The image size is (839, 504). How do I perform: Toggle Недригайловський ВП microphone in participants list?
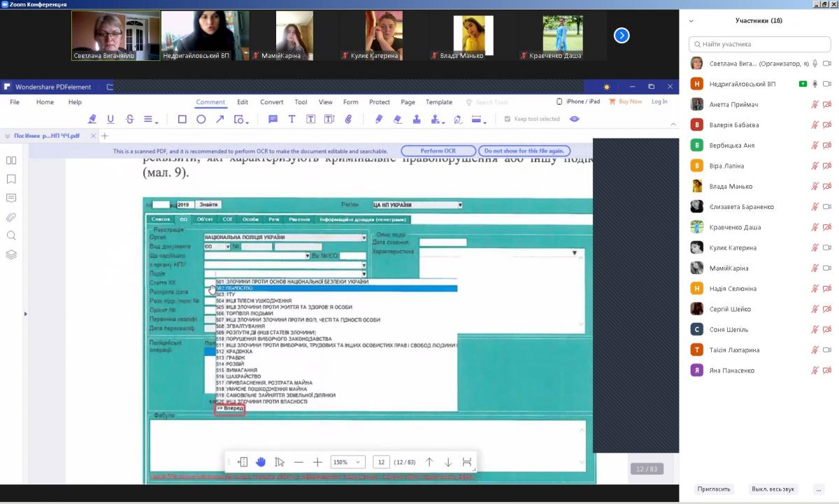point(815,84)
